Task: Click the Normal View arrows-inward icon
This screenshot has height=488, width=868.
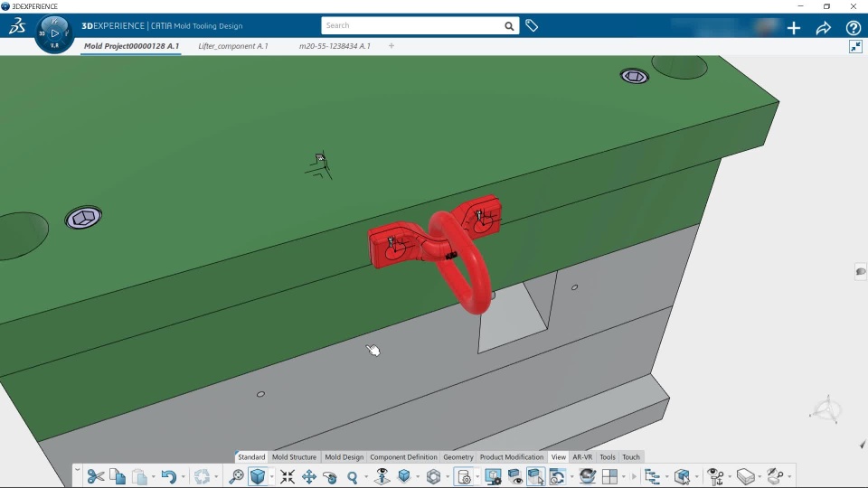Action: (x=288, y=476)
